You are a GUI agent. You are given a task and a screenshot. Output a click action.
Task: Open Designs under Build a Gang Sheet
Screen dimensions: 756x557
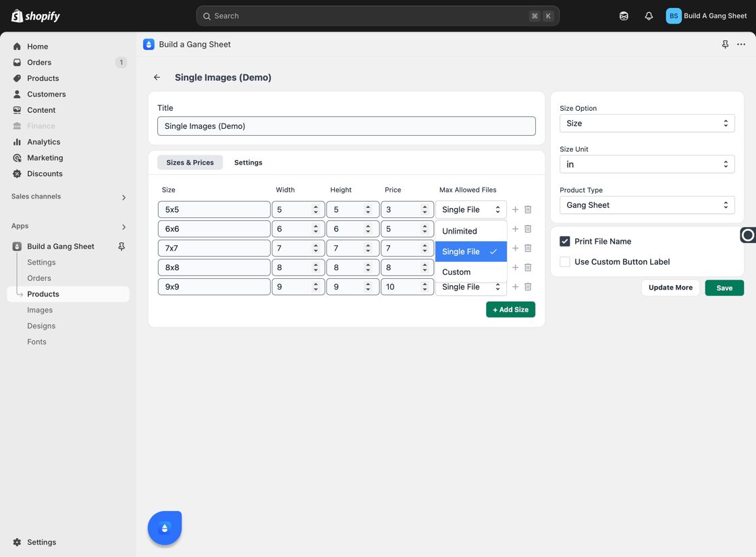click(x=41, y=326)
